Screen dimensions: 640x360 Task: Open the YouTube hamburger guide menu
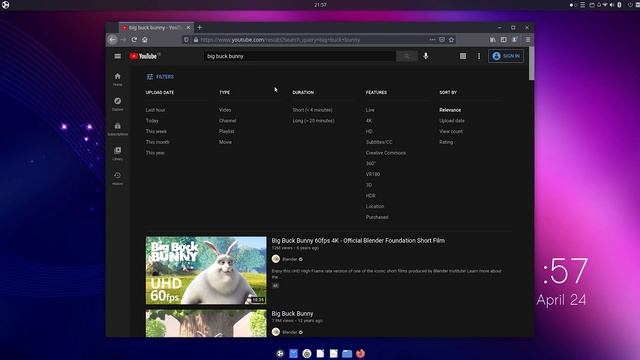click(x=118, y=56)
